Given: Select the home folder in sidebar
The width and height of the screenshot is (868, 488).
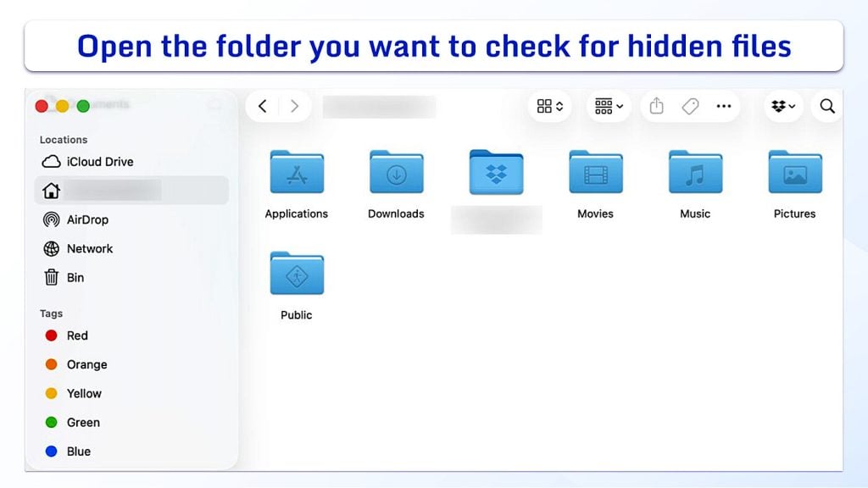Looking at the screenshot, I should (x=131, y=191).
